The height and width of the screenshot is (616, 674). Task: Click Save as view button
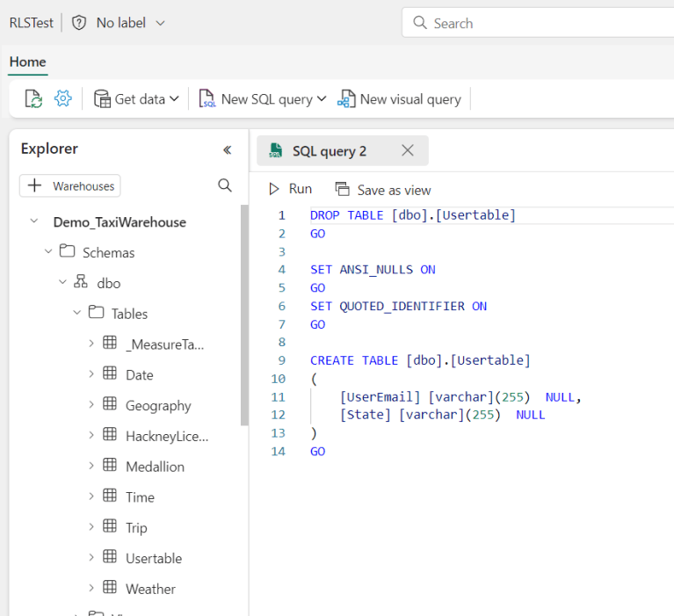(x=383, y=190)
